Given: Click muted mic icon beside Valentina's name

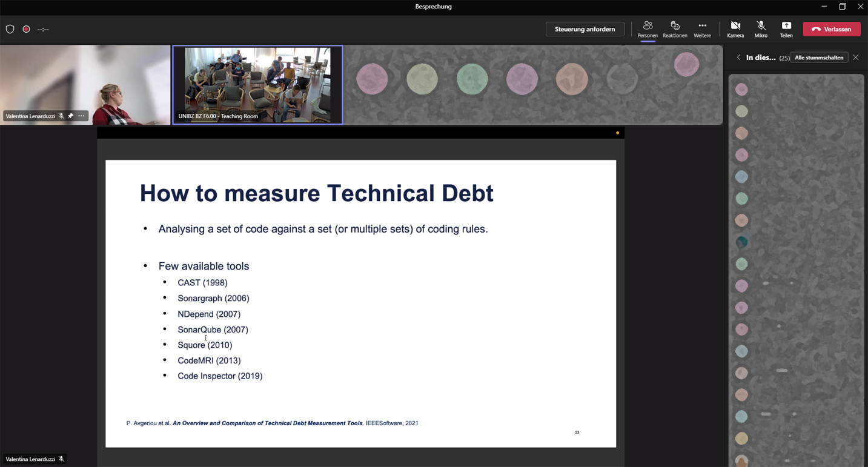Looking at the screenshot, I should click(61, 116).
